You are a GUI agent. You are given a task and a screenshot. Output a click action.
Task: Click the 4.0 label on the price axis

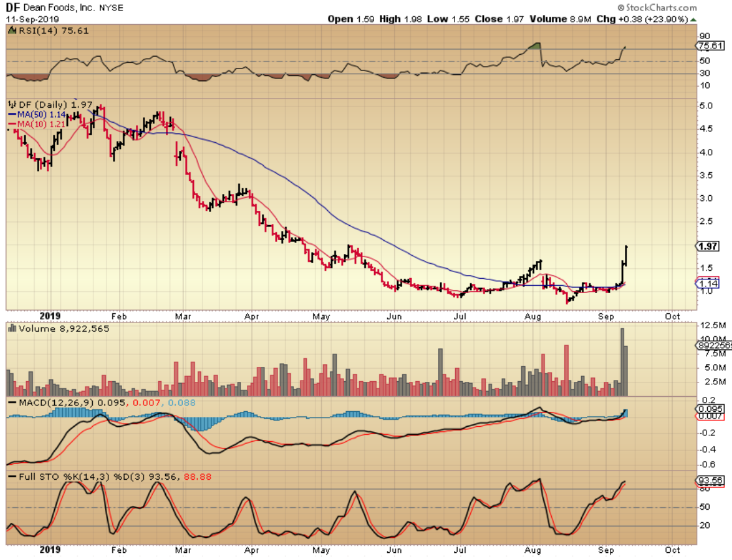[706, 153]
